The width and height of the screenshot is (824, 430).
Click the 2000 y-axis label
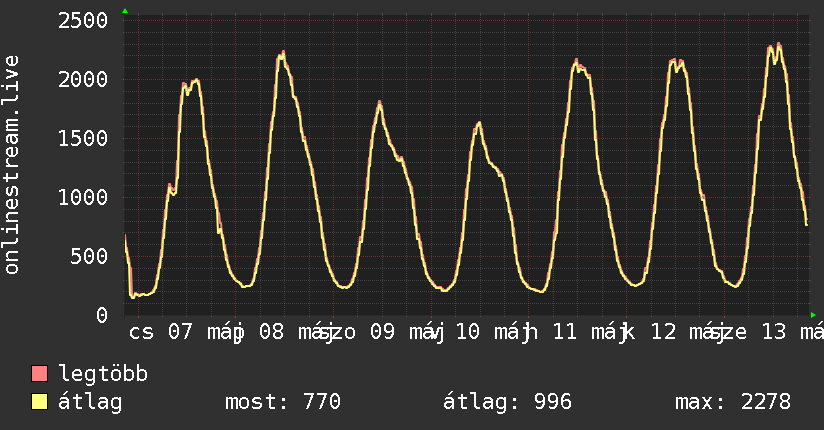[83, 79]
